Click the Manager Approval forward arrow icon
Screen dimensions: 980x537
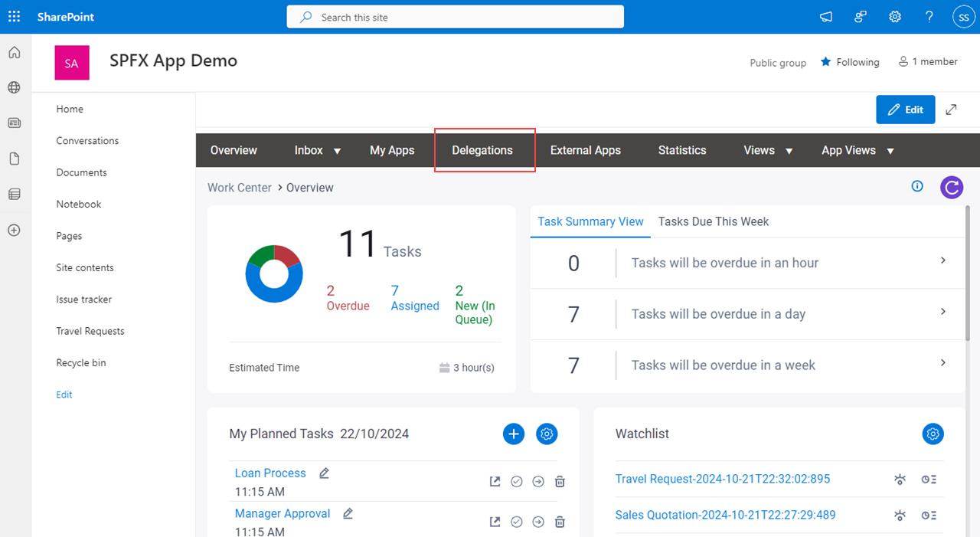(x=538, y=522)
